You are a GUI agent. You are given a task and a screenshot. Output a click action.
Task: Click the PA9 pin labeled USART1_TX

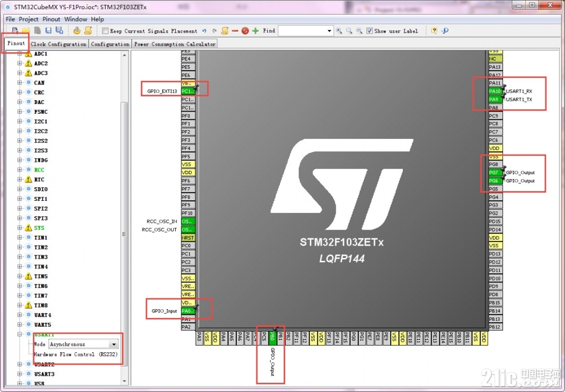[495, 100]
